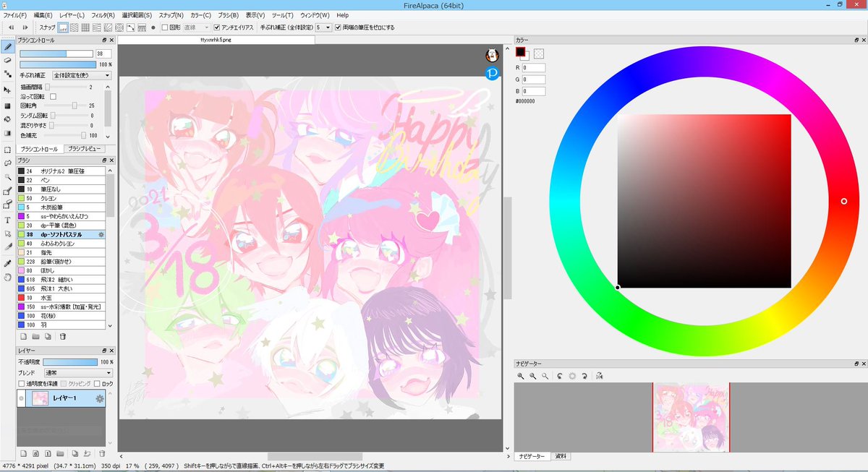Select the ふわふわクレヨン brush
Screen dimensions: 868x472
pos(62,244)
